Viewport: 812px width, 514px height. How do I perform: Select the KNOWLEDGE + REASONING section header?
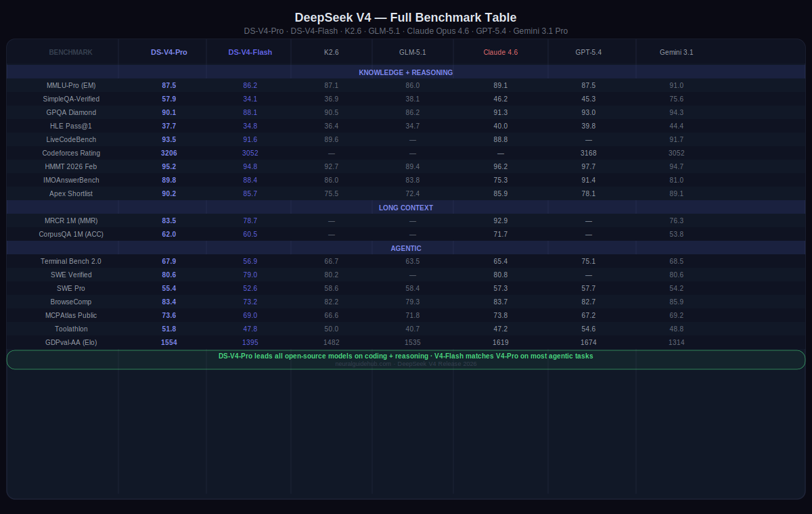tap(405, 72)
